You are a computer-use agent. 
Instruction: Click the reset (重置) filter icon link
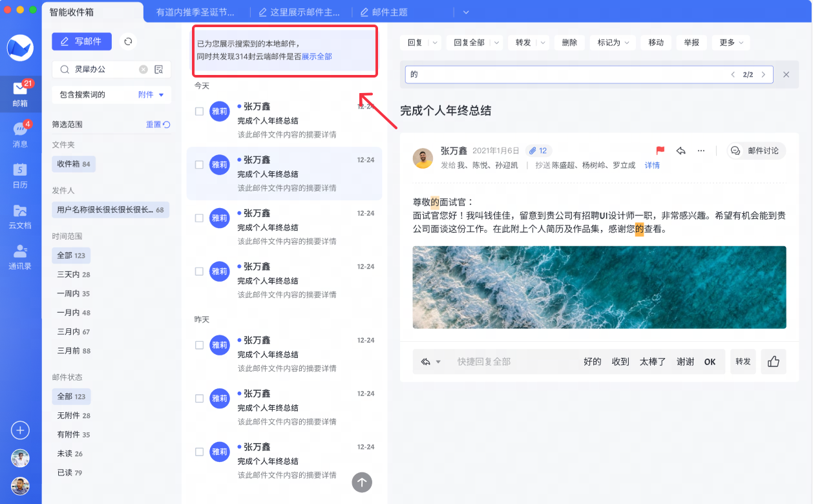point(158,125)
